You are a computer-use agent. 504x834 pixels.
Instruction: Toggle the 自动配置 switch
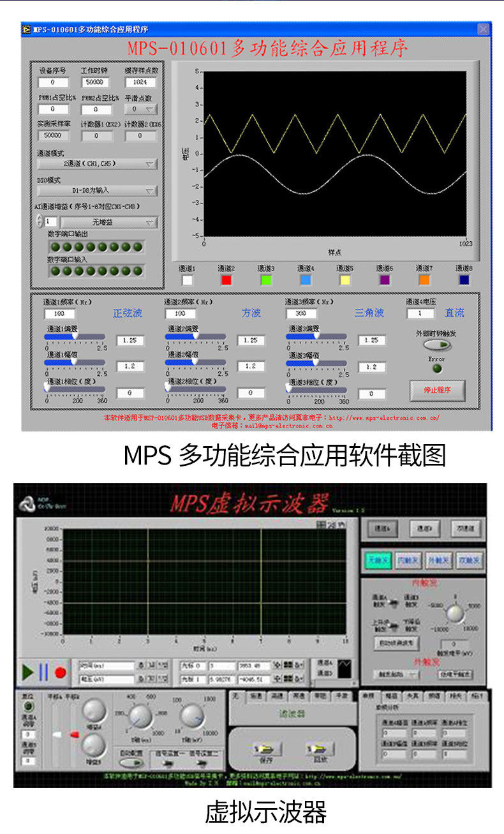131,763
